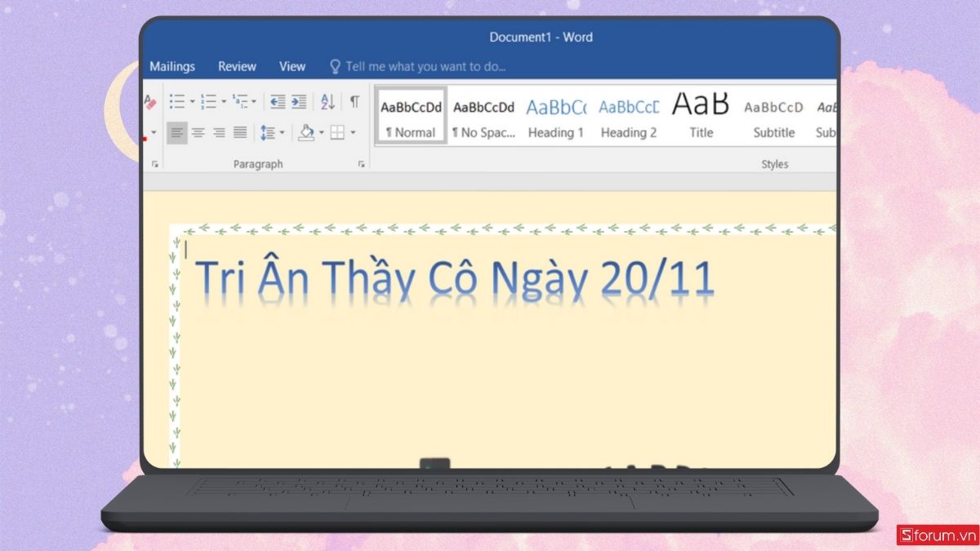Apply the Heading 1 style
The height and width of the screenshot is (551, 980).
pyautogui.click(x=555, y=118)
